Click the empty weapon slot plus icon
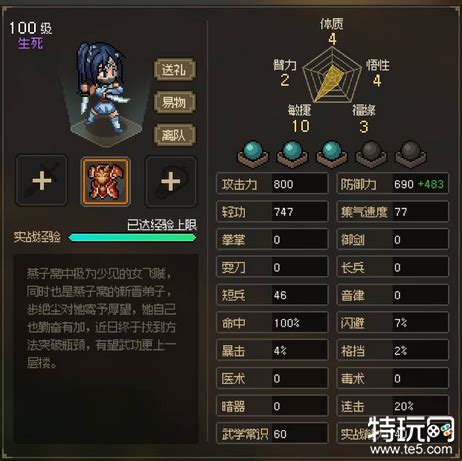This screenshot has height=461, width=462. click(x=42, y=181)
